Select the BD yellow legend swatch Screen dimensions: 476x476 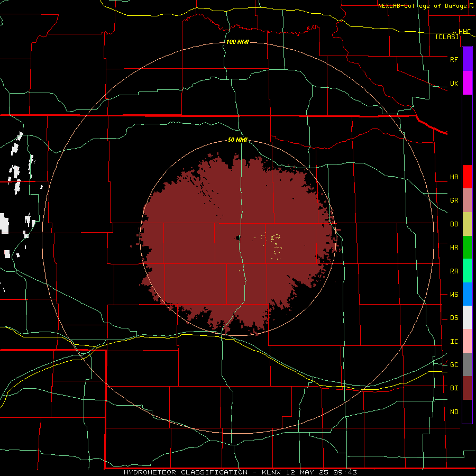pos(467,224)
